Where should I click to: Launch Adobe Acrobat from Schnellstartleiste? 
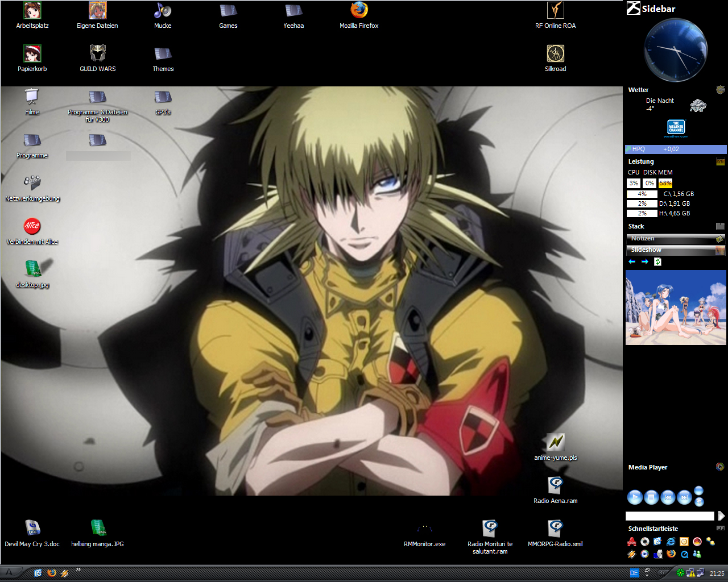pos(632,542)
